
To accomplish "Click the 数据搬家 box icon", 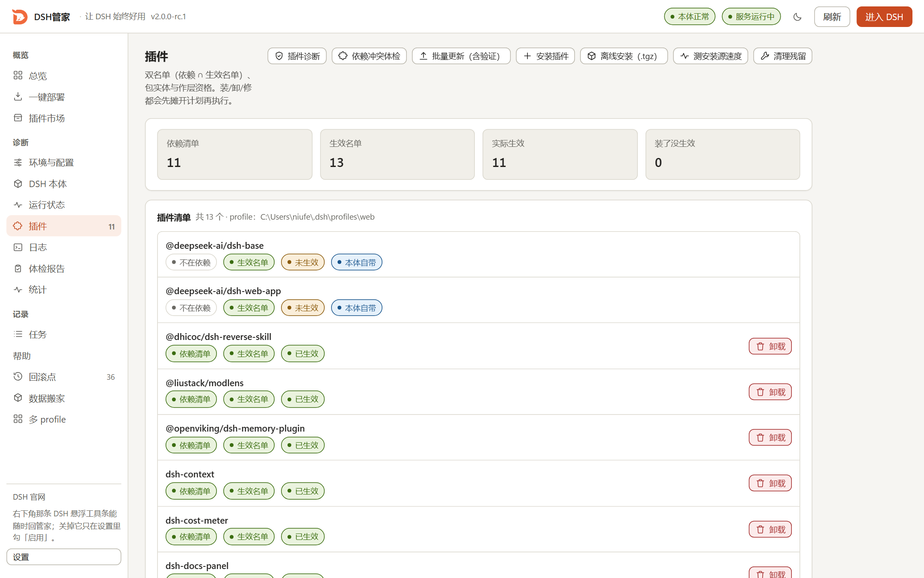I will click(x=18, y=398).
